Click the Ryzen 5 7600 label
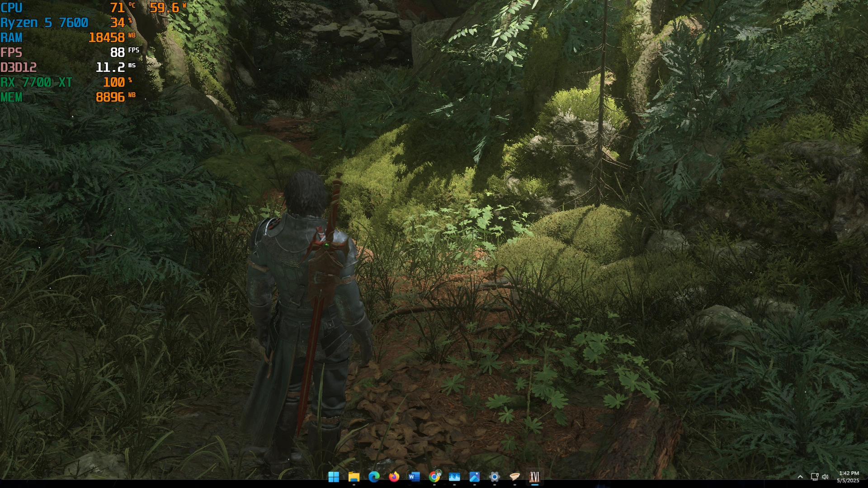 pyautogui.click(x=44, y=23)
